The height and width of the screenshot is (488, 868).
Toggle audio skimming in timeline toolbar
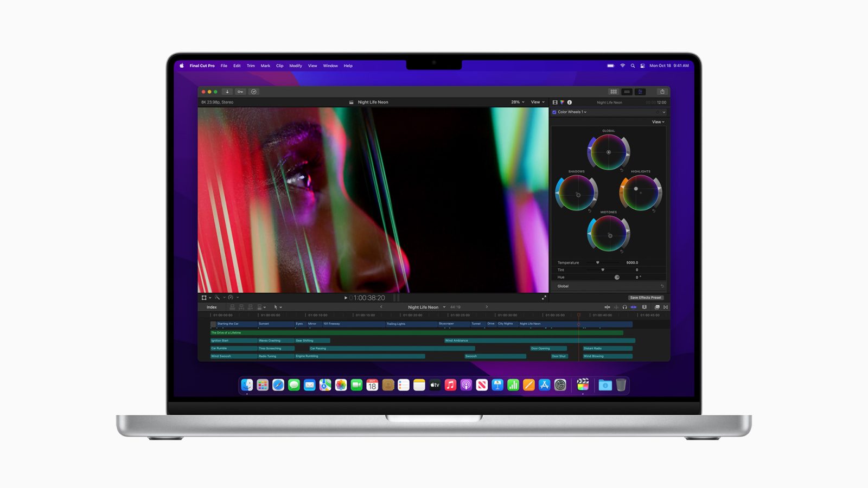(616, 307)
